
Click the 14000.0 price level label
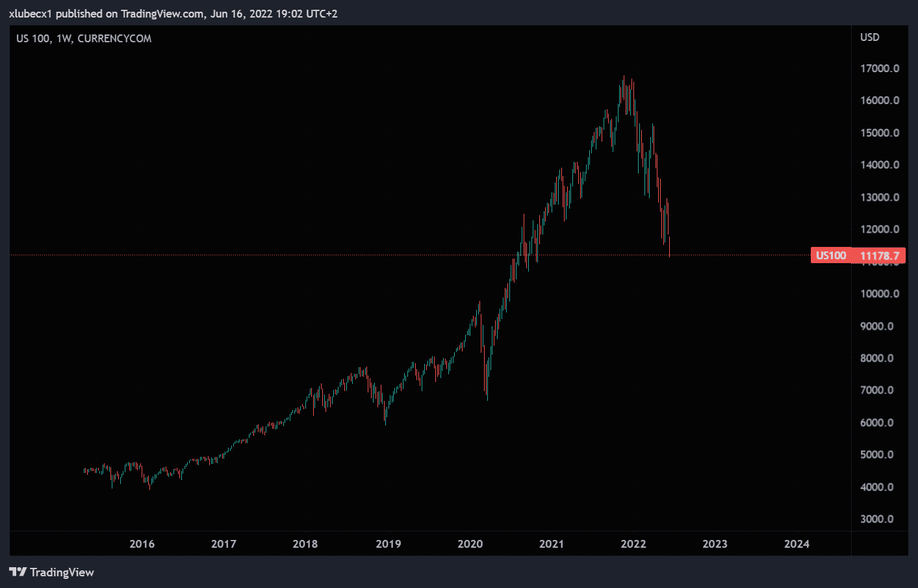pyautogui.click(x=880, y=165)
